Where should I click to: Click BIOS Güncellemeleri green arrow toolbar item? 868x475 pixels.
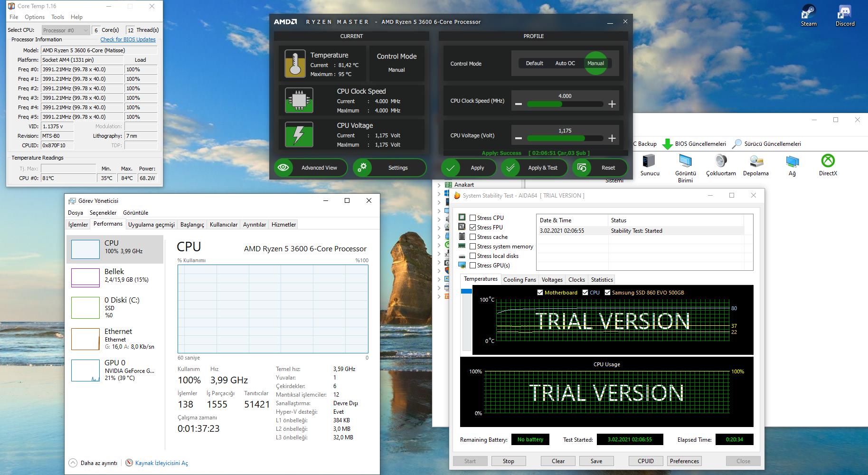(x=695, y=144)
